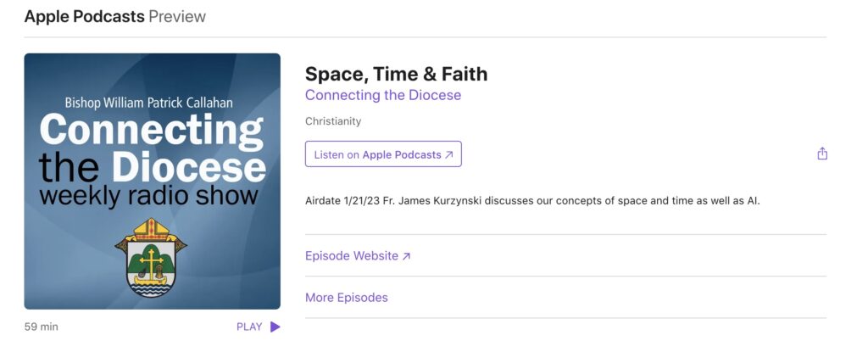Click the share icon
Viewport: 868px width, 352px height.
822,154
